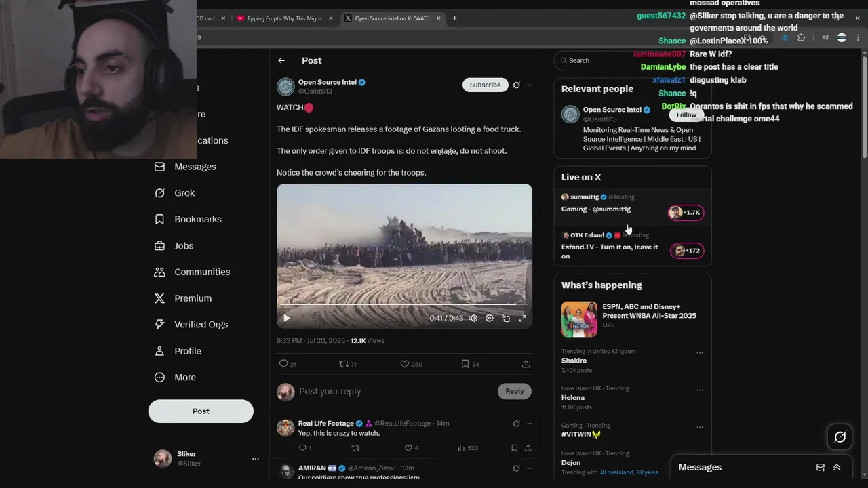Click the Reply button
868x488 pixels.
pyautogui.click(x=515, y=391)
